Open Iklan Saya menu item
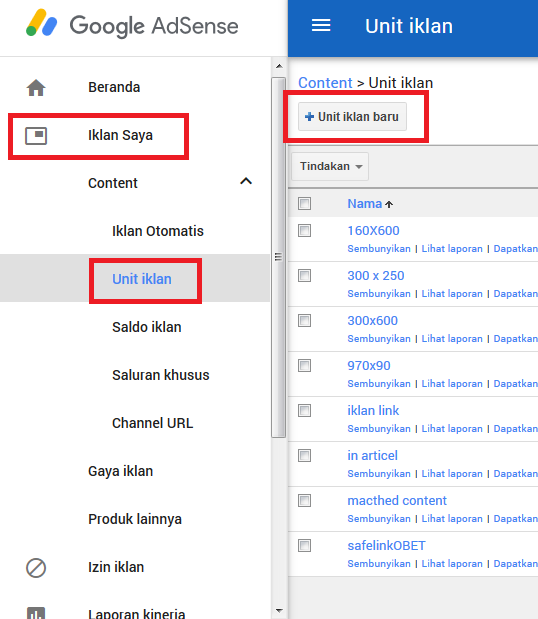This screenshot has height=619, width=538. click(x=120, y=135)
